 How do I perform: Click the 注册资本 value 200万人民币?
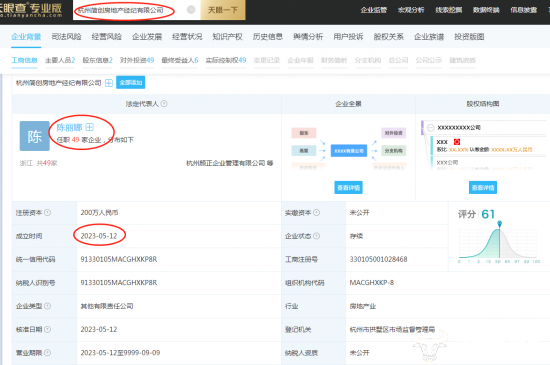coord(99,212)
